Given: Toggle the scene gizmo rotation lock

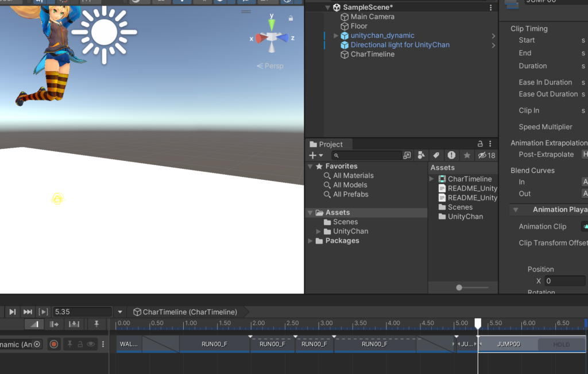Looking at the screenshot, I should click(291, 18).
